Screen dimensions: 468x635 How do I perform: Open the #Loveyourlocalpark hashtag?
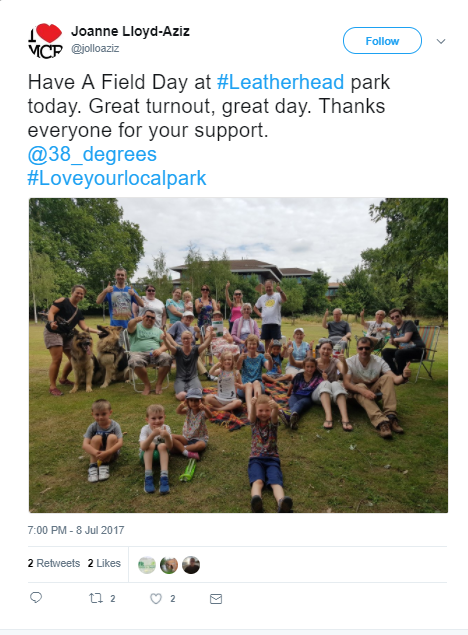click(117, 178)
